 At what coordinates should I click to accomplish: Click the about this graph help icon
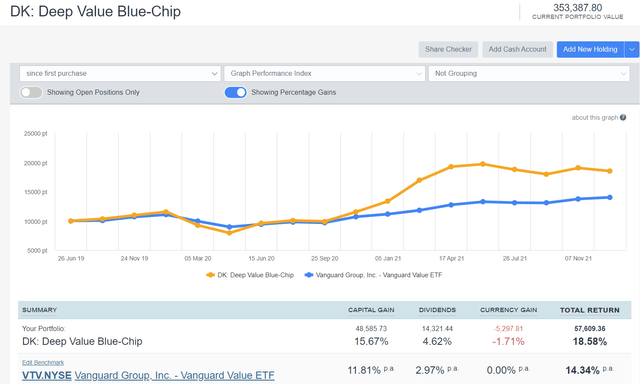tap(623, 118)
